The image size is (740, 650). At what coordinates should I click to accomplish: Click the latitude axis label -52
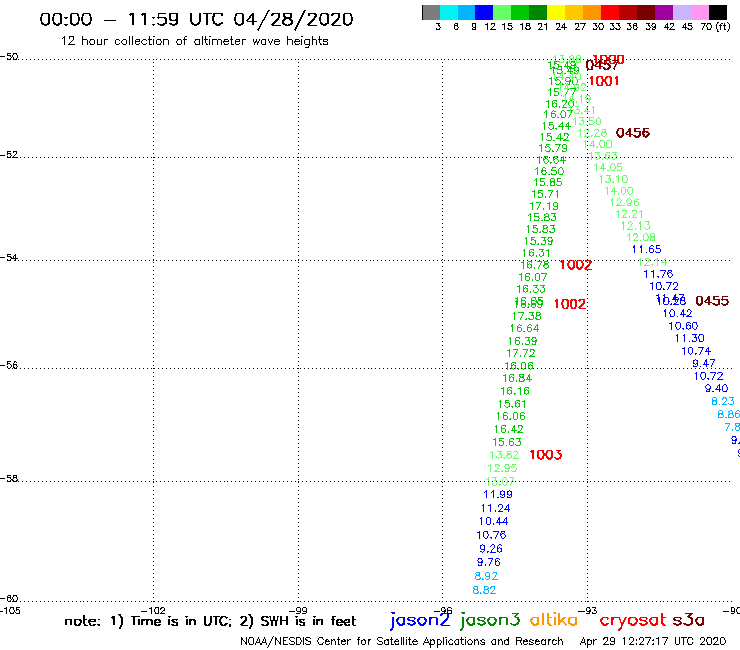pyautogui.click(x=9, y=155)
